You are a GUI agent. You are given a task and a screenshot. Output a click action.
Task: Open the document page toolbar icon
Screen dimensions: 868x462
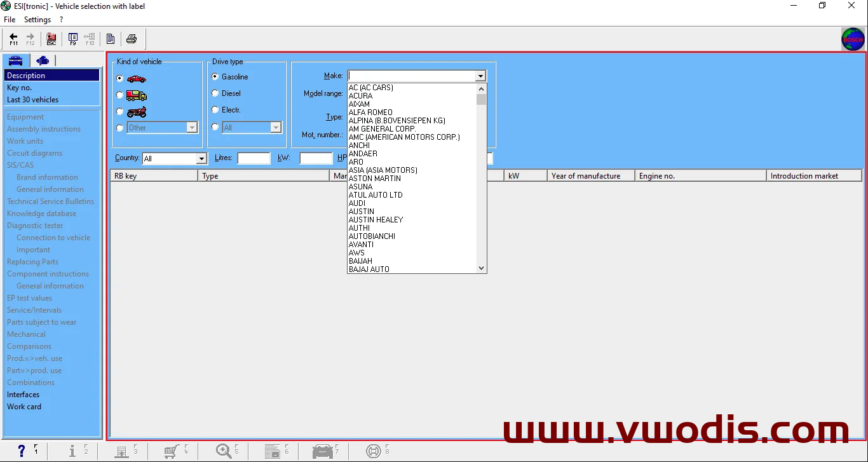click(x=111, y=39)
